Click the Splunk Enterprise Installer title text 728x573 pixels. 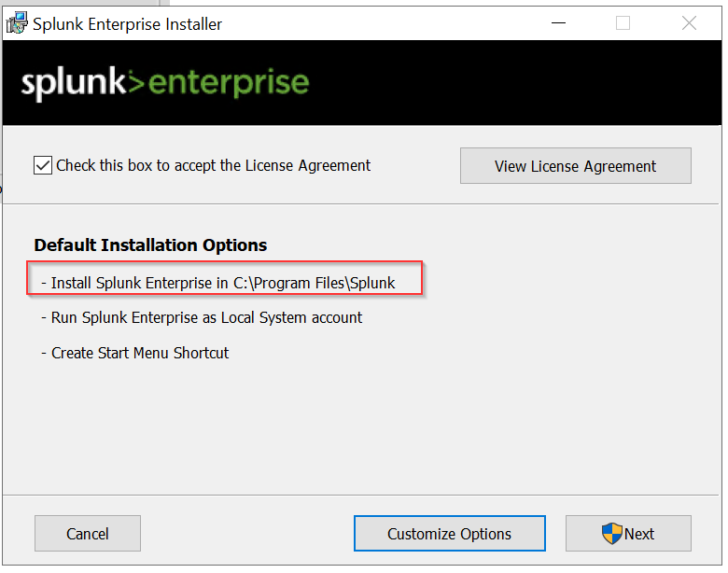tap(127, 23)
